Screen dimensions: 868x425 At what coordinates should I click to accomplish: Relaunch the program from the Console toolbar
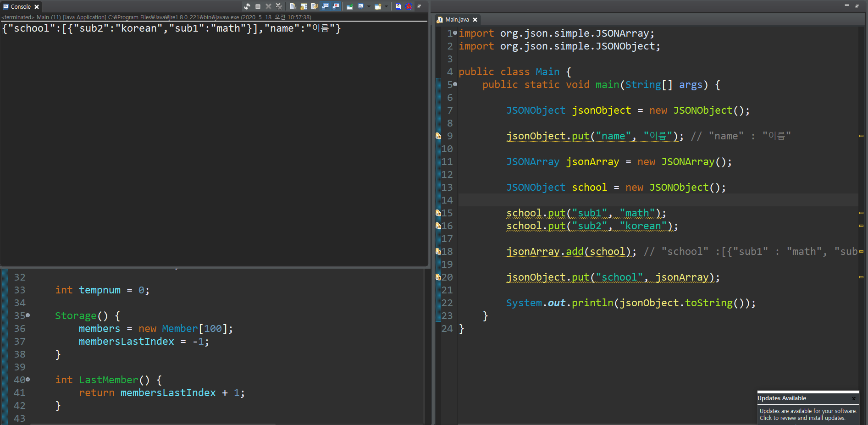pos(247,6)
